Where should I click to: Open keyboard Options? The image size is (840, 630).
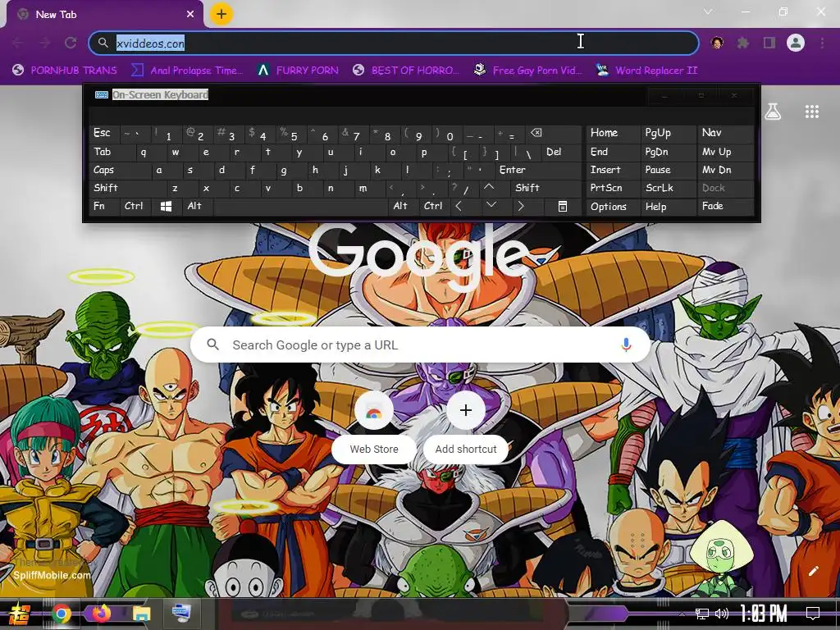click(x=613, y=206)
